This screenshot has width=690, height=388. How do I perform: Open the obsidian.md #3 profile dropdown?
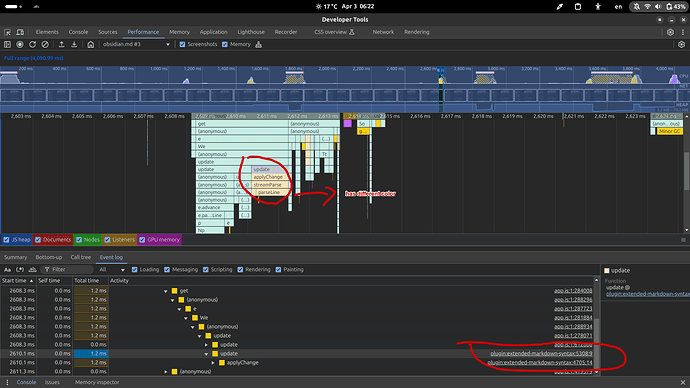pos(136,44)
